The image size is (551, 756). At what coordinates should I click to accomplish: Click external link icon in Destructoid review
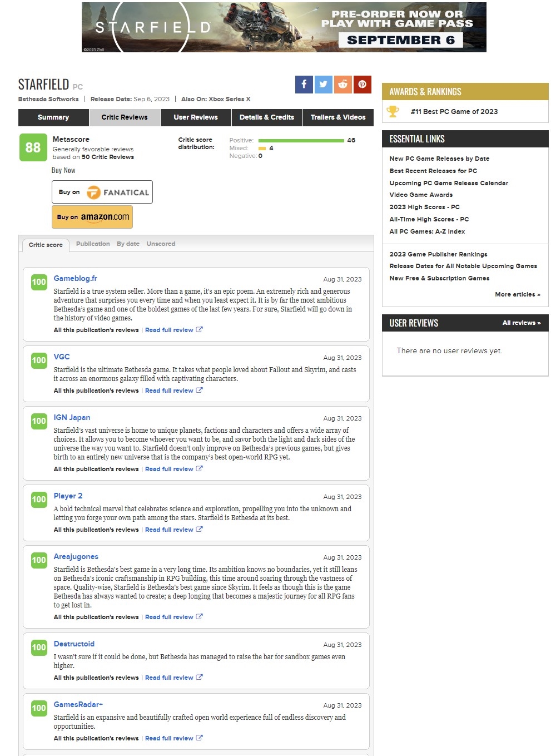click(200, 678)
